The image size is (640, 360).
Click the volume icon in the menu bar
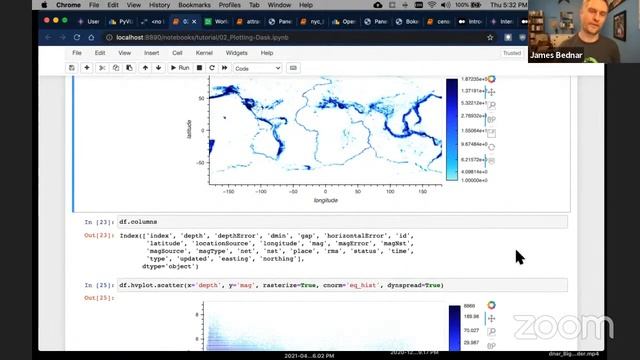[446, 5]
